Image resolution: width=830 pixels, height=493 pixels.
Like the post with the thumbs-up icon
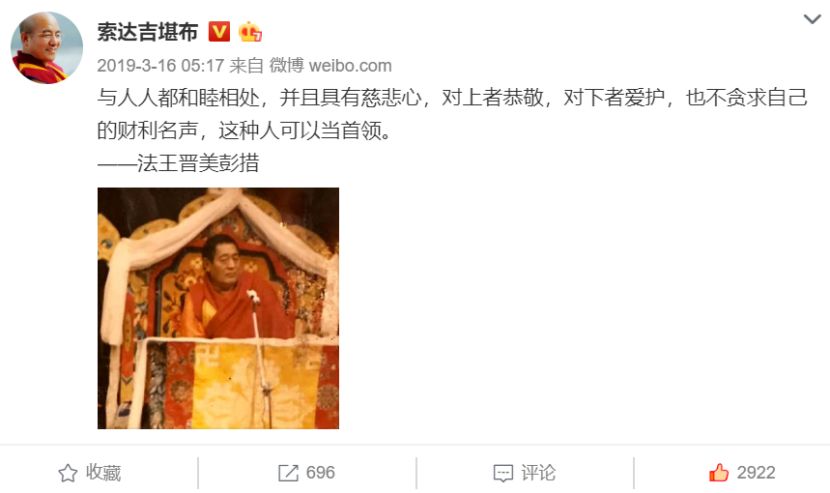click(x=719, y=472)
